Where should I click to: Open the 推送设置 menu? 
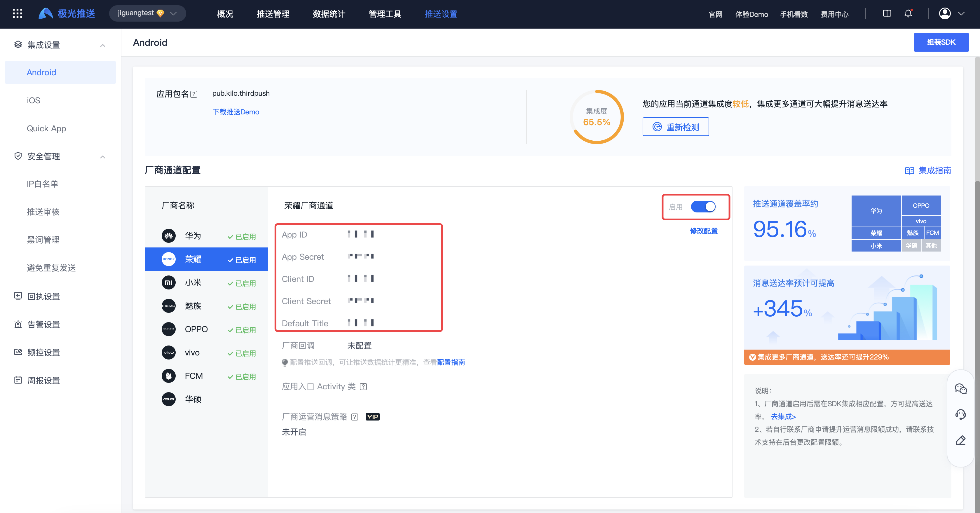[x=441, y=14]
